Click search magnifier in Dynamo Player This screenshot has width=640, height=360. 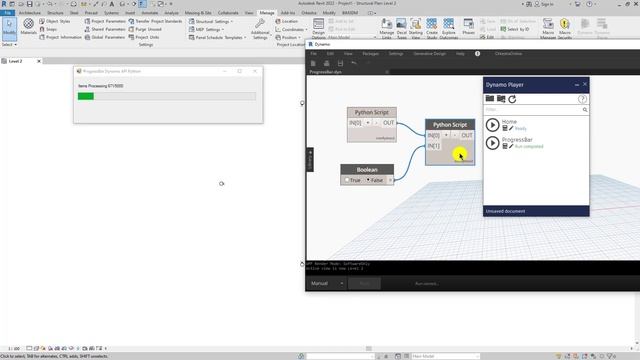pyautogui.click(x=585, y=110)
